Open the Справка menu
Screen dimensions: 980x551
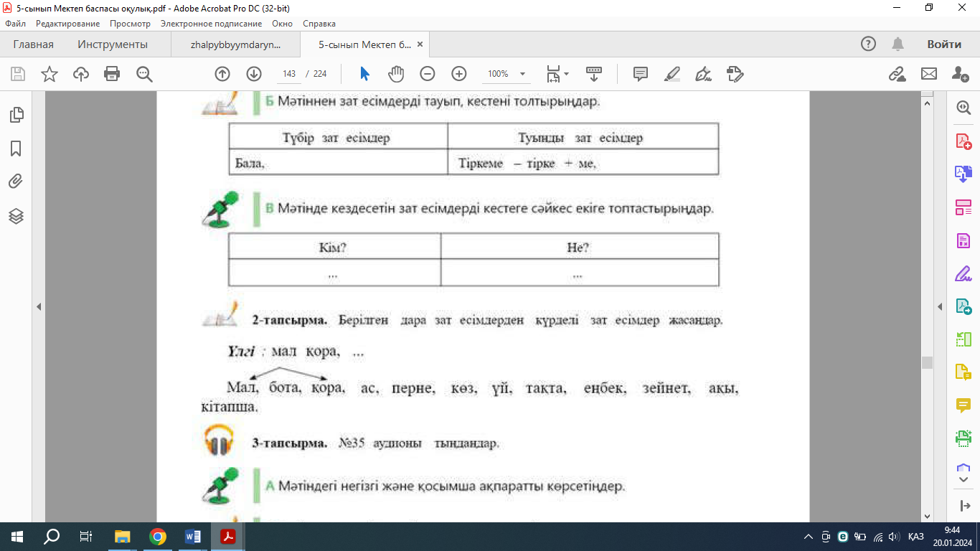tap(319, 24)
